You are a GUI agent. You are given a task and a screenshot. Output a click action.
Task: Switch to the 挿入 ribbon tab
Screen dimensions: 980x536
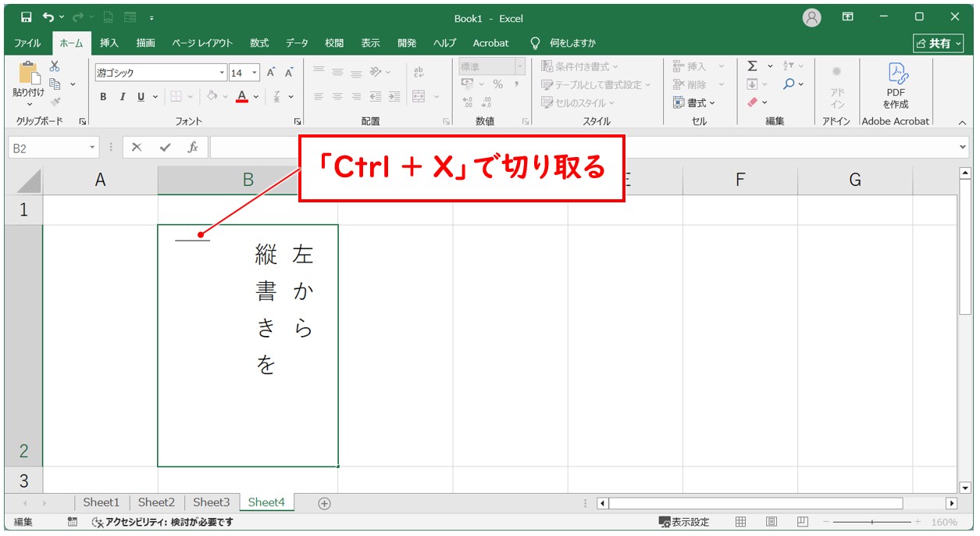pyautogui.click(x=109, y=43)
